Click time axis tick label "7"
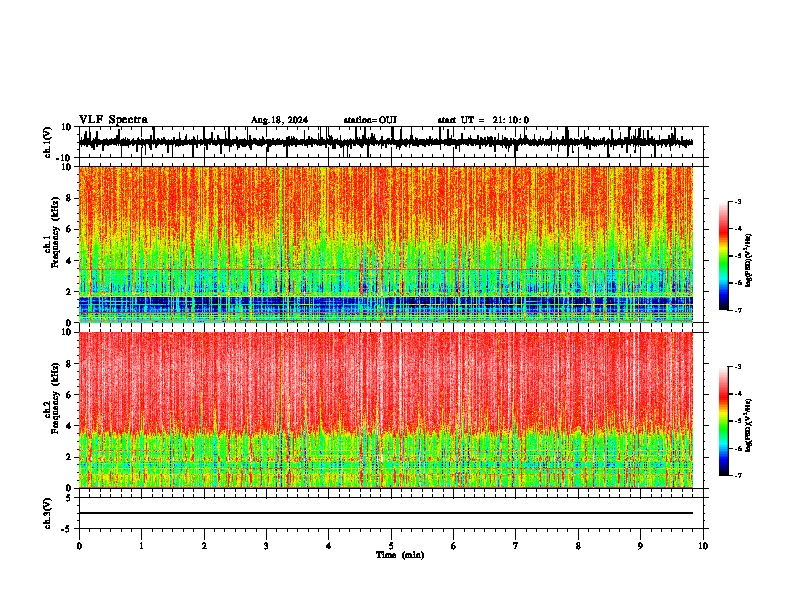The height and width of the screenshot is (612, 792). [516, 546]
